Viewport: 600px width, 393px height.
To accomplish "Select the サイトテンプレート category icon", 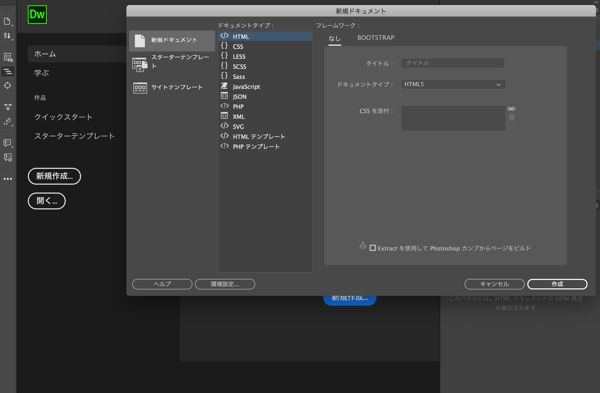I will click(140, 88).
